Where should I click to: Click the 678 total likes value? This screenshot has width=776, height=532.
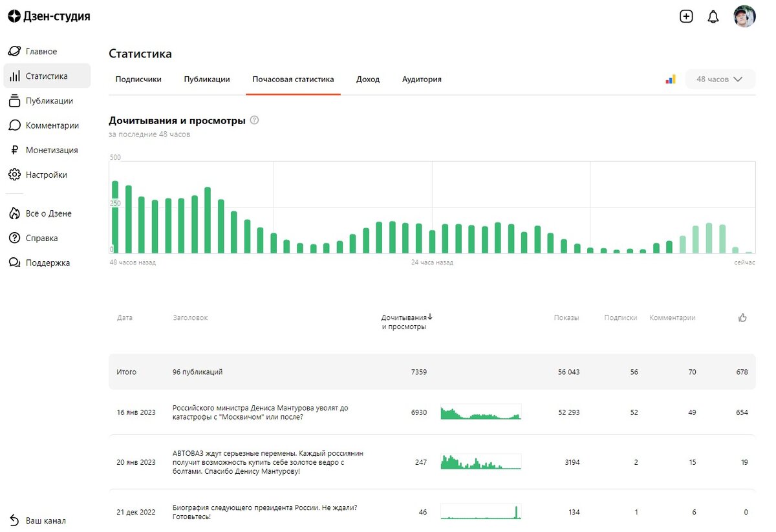(742, 372)
